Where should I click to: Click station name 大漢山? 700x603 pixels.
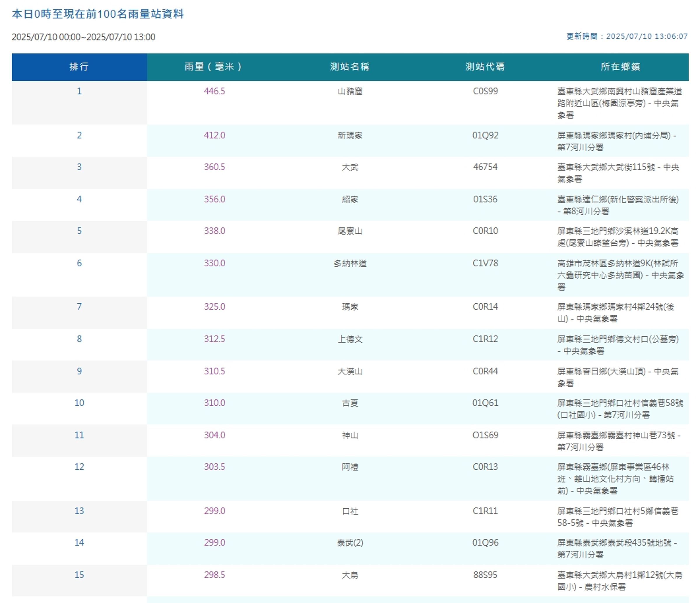(x=350, y=371)
